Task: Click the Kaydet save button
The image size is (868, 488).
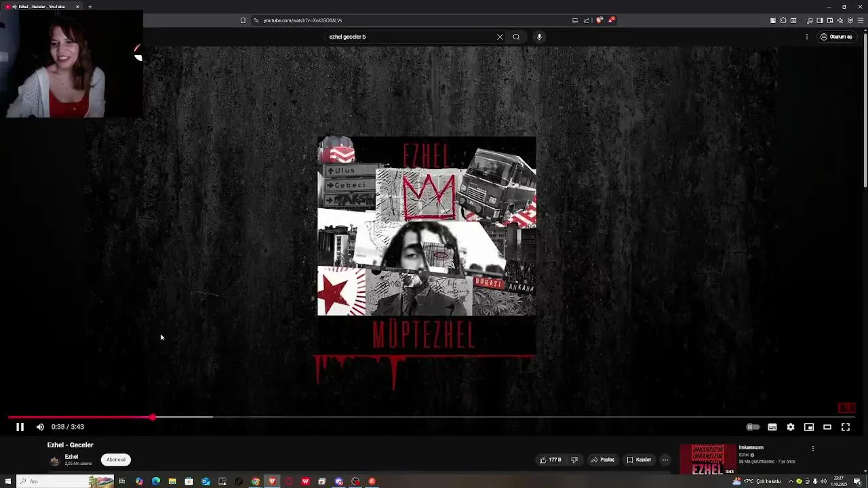Action: [639, 460]
